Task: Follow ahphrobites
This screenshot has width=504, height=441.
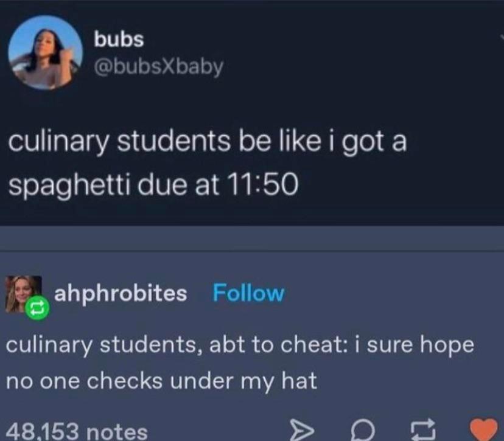Action: (248, 293)
